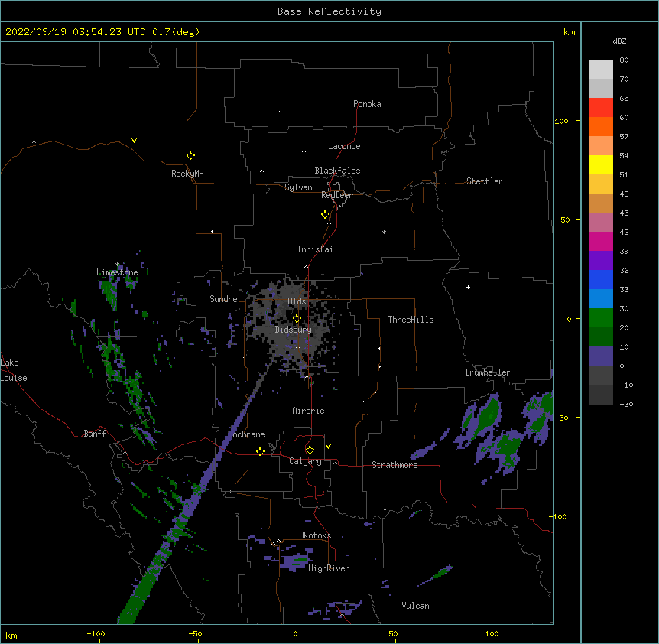
Task: Select the bright green swatch below 30
Action: pos(601,318)
